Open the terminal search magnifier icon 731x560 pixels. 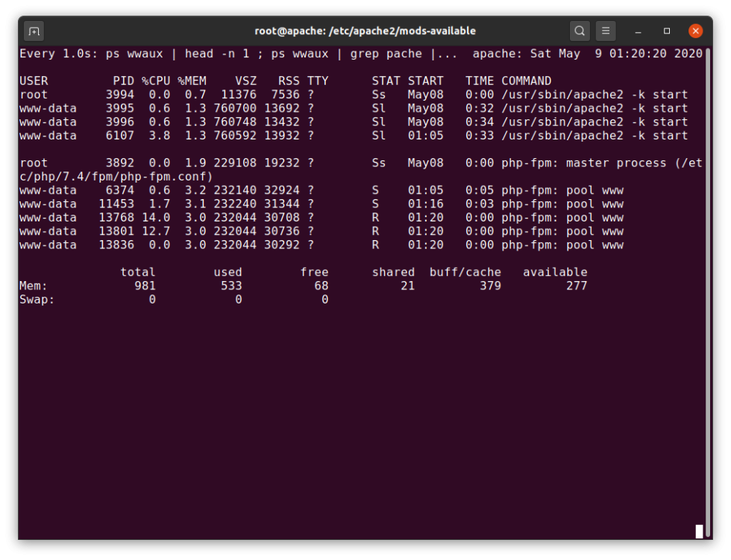pyautogui.click(x=580, y=31)
